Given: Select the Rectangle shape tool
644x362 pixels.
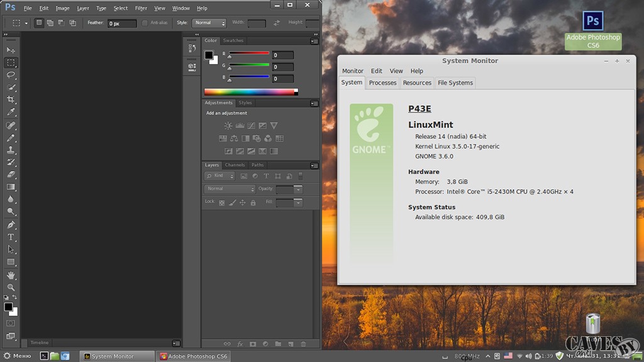Looking at the screenshot, I should [x=11, y=262].
